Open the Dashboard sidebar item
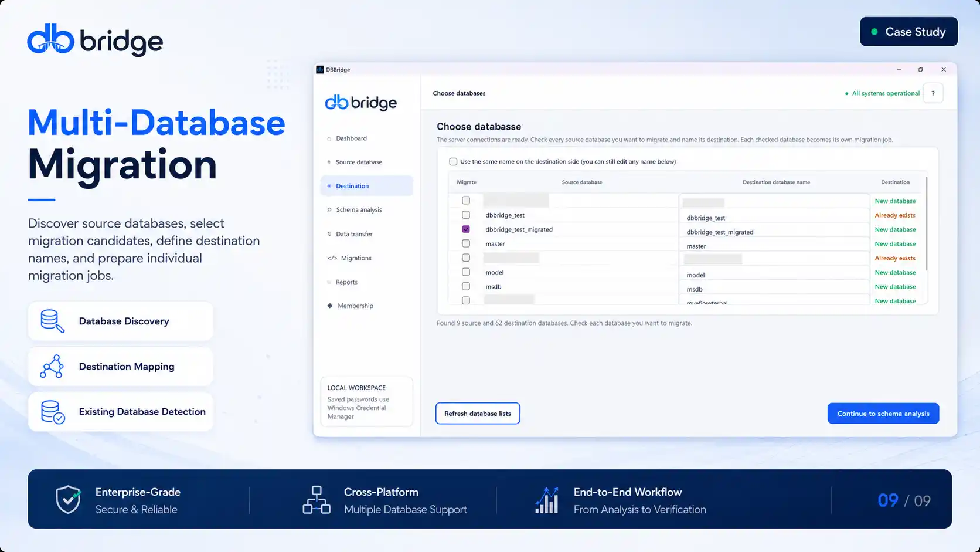980x552 pixels. [x=366, y=138]
